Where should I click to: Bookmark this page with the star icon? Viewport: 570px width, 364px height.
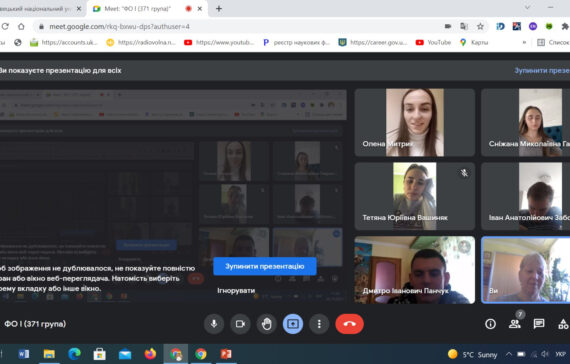[480, 26]
